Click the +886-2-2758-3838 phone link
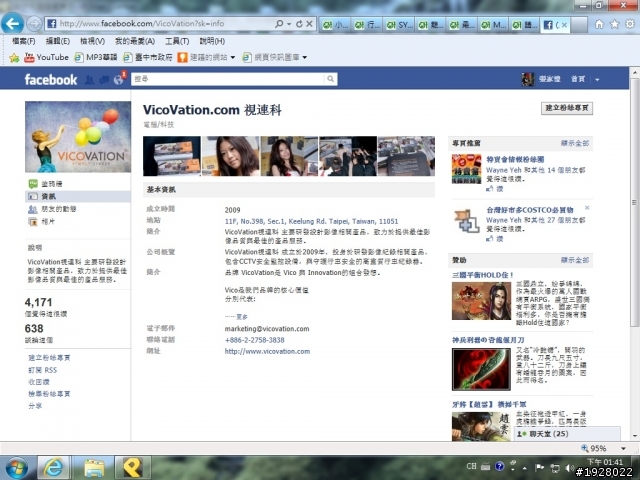Screen dimensions: 640x480 tap(254, 340)
